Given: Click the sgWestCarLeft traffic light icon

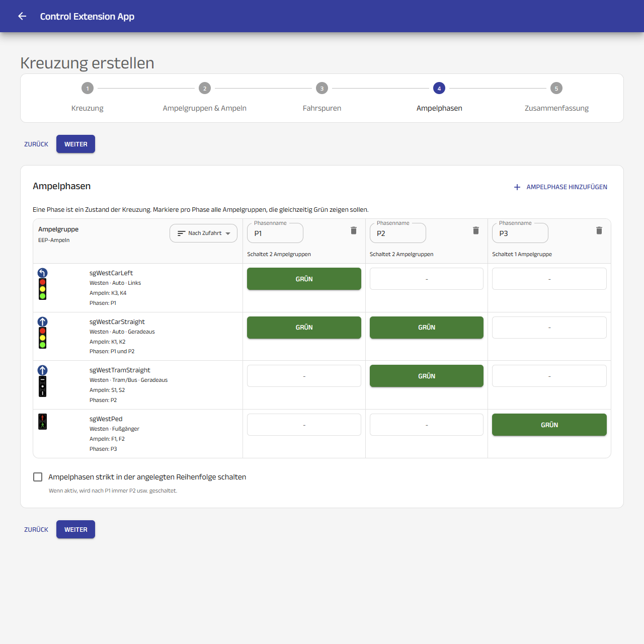Looking at the screenshot, I should point(43,284).
